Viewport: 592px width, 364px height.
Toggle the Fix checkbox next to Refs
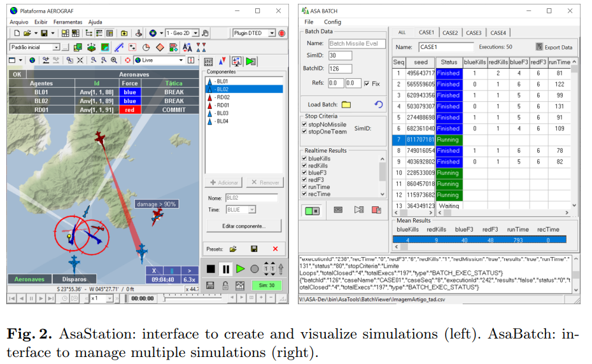click(367, 83)
